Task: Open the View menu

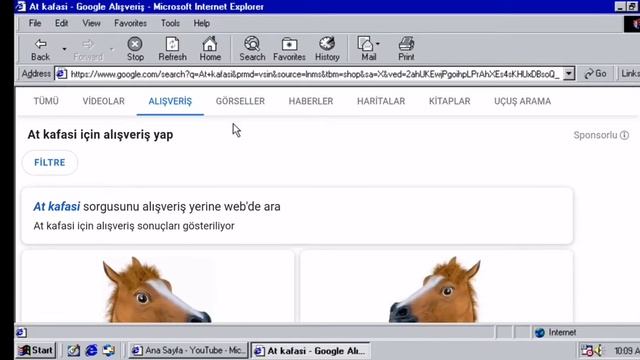Action: pos(91,23)
